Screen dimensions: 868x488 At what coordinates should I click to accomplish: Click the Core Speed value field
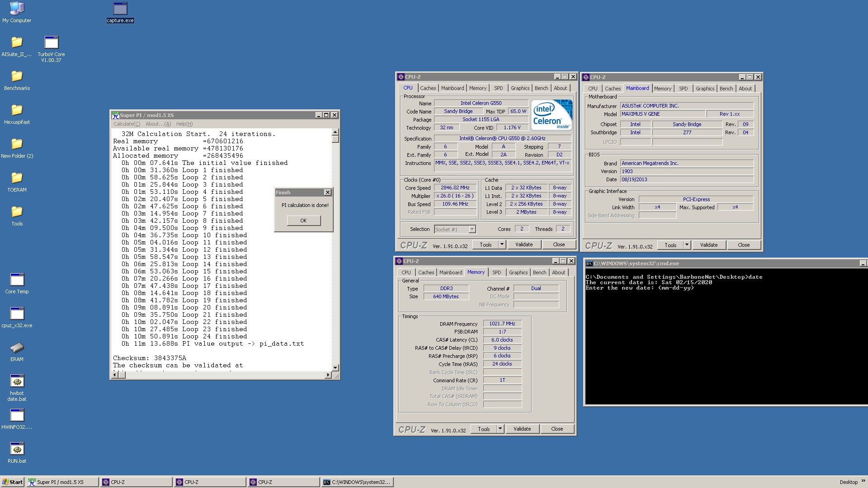pos(455,188)
